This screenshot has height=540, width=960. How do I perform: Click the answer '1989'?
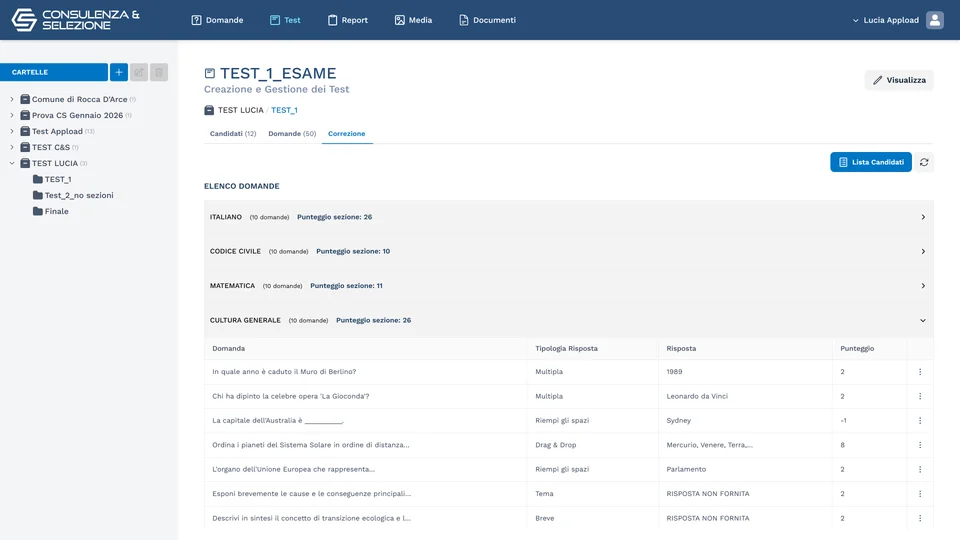point(674,372)
